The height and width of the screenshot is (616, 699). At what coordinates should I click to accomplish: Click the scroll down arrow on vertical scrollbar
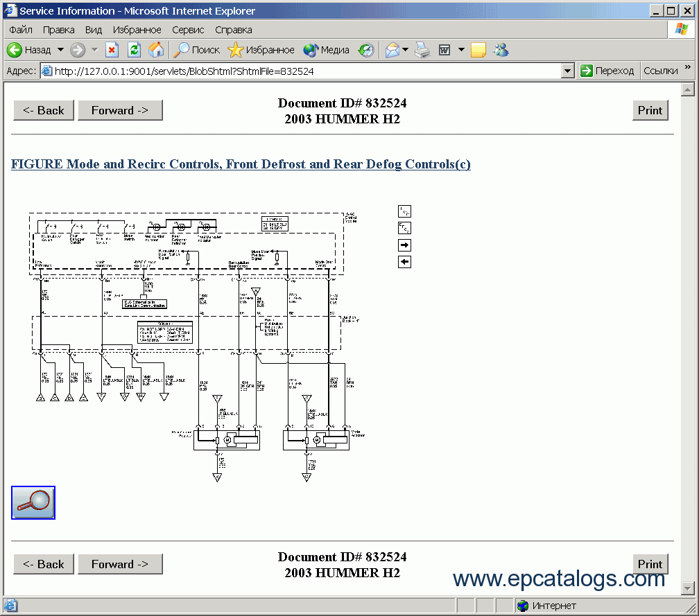688,588
